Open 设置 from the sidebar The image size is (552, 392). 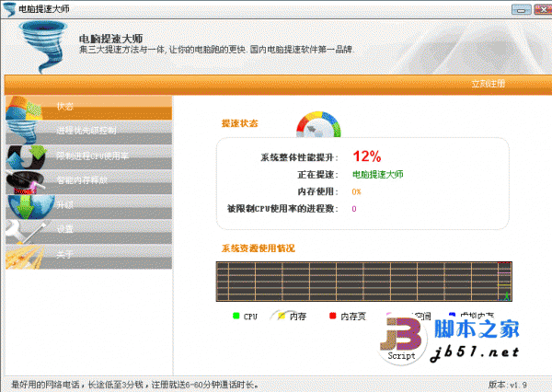(x=88, y=231)
